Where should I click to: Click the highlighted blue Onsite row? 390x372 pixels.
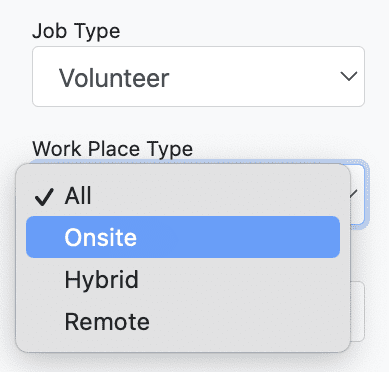[183, 237]
